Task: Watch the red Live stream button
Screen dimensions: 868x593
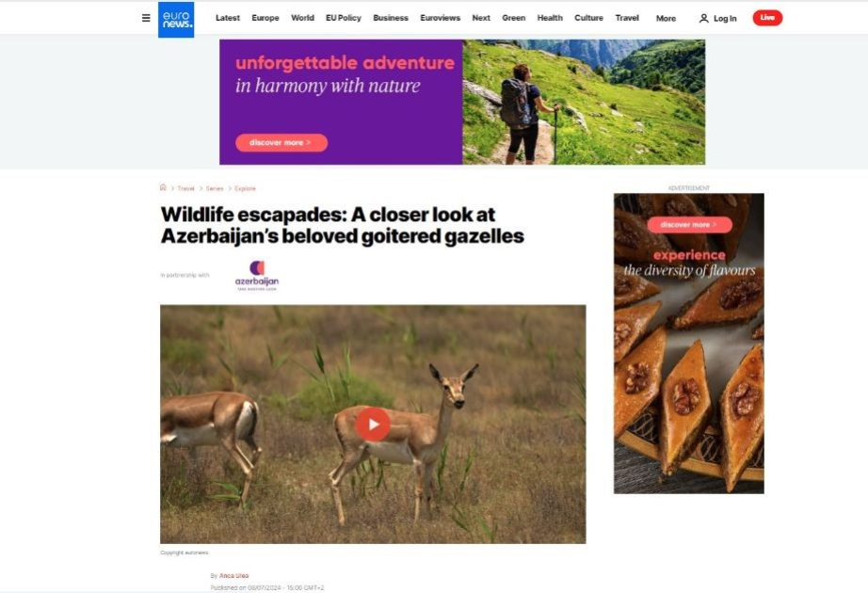Action: pyautogui.click(x=767, y=18)
